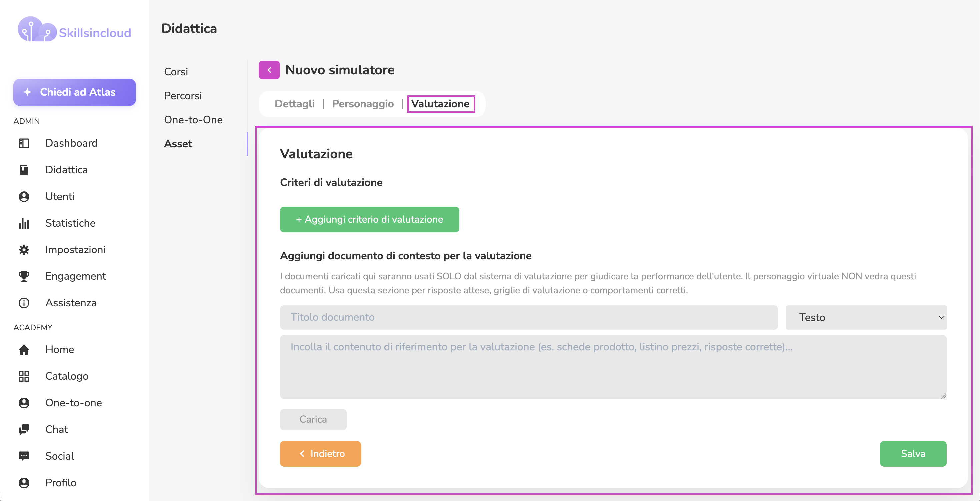Go back with the Indietro button

pos(320,453)
